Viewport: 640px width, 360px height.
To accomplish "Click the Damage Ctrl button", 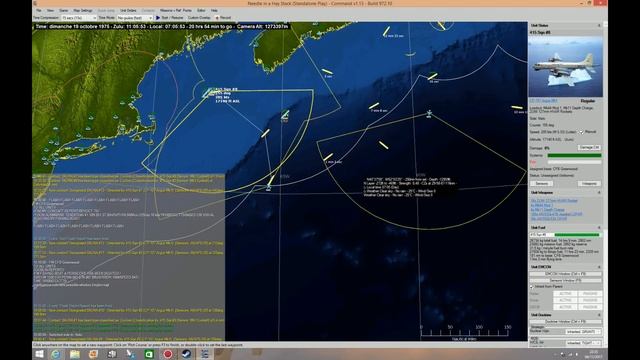I will (x=589, y=148).
